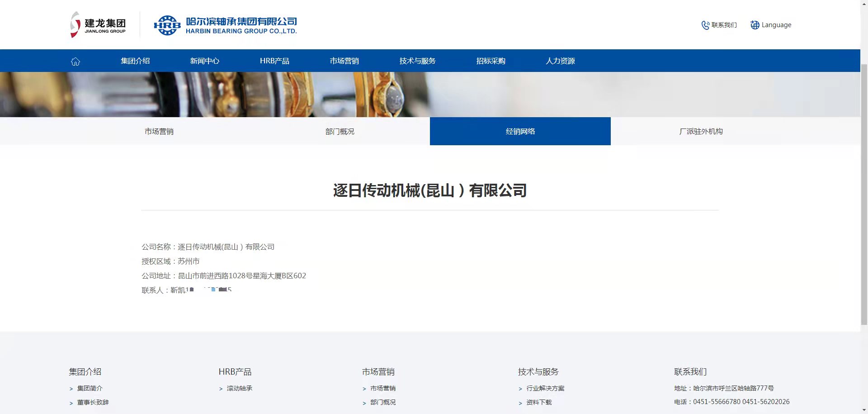The width and height of the screenshot is (868, 414).
Task: Click the vertical page scrollbar
Action: tap(864, 195)
